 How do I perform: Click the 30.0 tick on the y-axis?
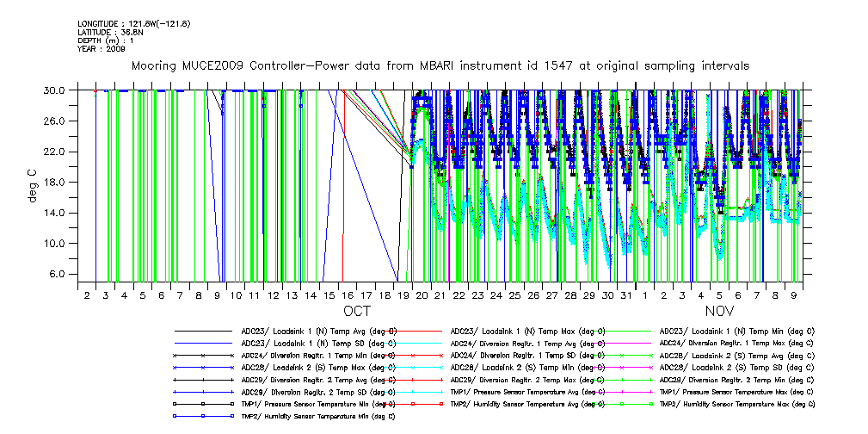[x=55, y=90]
